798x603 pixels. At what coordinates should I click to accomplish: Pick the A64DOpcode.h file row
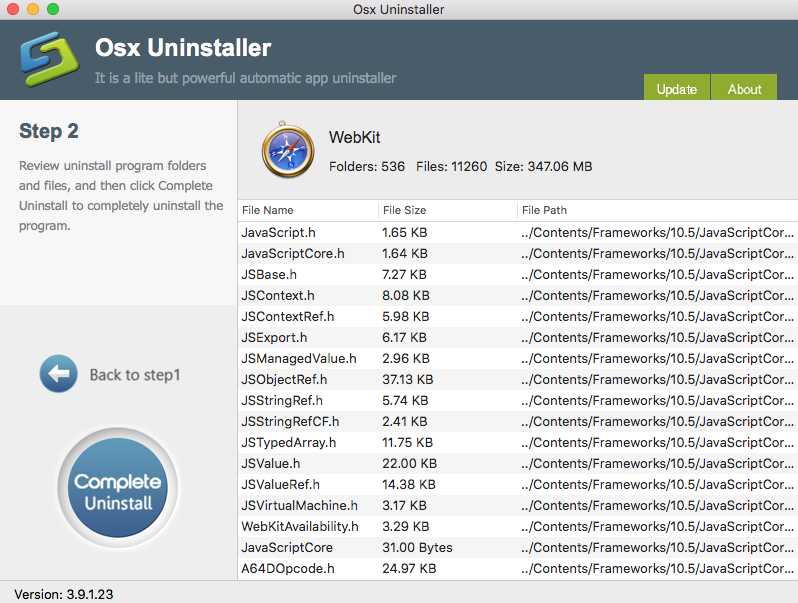tap(288, 568)
